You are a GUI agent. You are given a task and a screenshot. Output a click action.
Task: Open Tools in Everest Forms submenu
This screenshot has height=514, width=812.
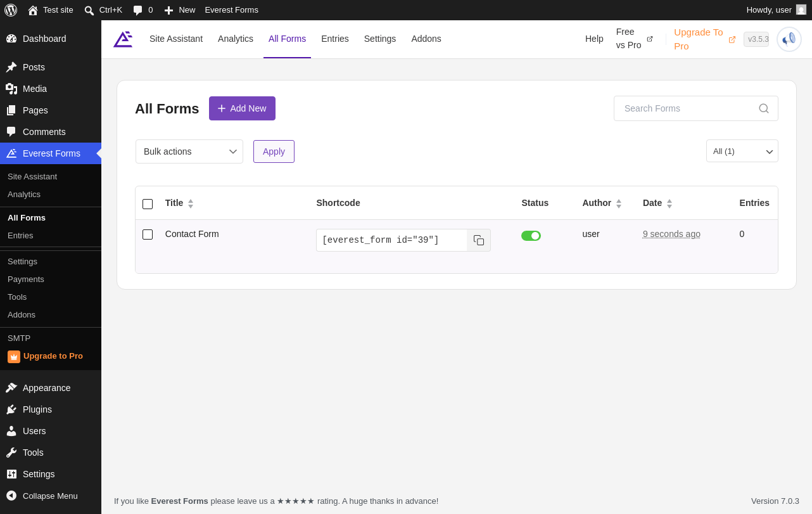pyautogui.click(x=17, y=297)
